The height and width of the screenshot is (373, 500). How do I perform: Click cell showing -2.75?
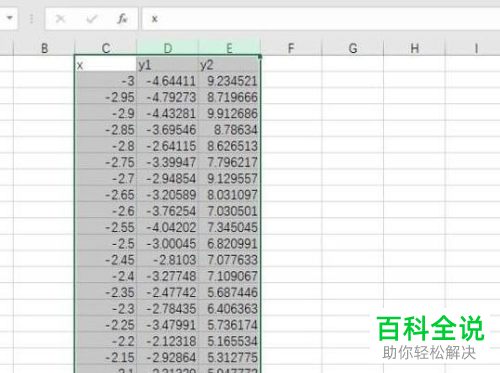pos(106,162)
